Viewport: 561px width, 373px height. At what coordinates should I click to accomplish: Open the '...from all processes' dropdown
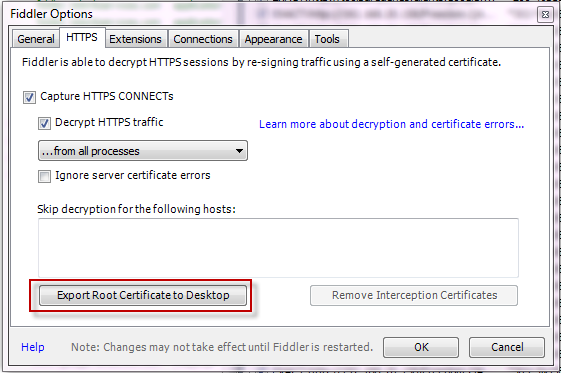click(143, 151)
